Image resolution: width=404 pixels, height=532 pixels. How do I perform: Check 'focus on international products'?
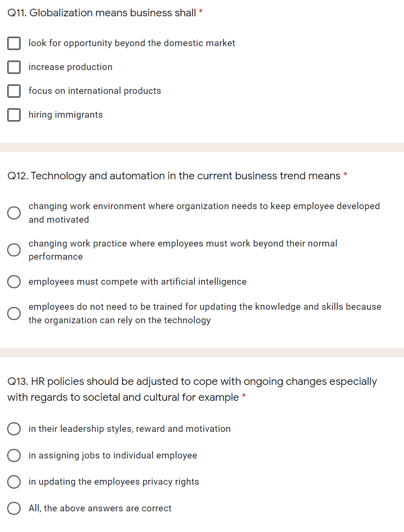point(14,91)
